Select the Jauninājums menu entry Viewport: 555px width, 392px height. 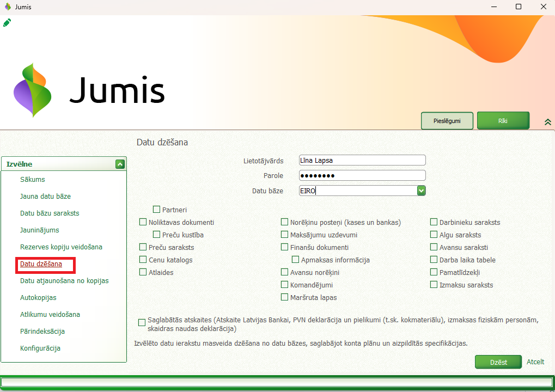coord(40,230)
